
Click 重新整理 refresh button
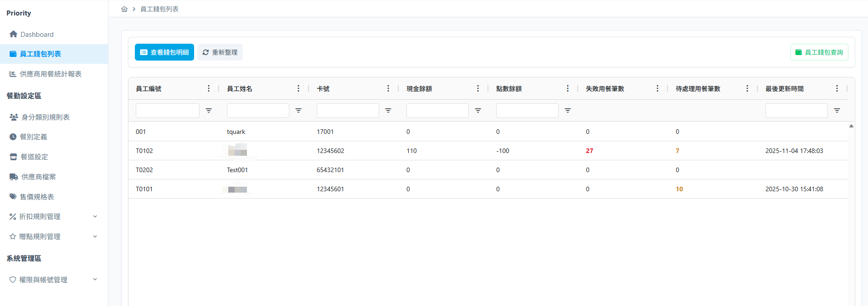coord(220,52)
